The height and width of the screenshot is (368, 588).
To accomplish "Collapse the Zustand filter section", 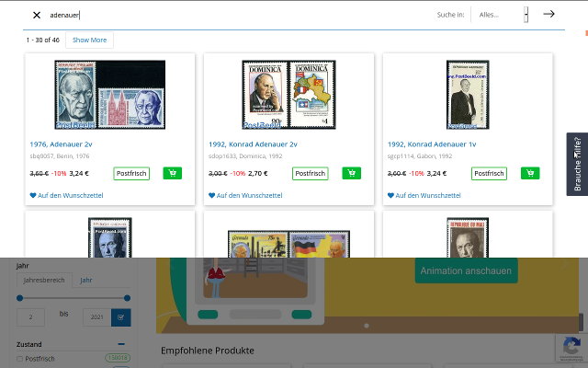I will click(121, 344).
